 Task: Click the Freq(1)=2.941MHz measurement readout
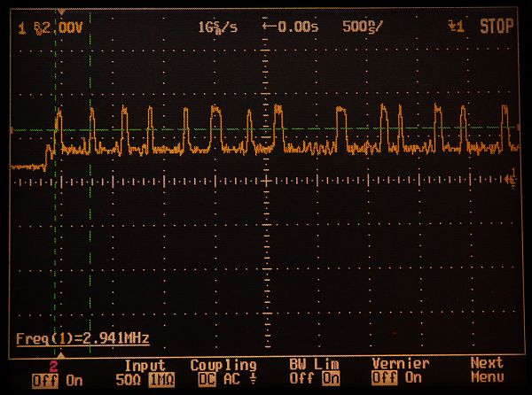coord(83,338)
